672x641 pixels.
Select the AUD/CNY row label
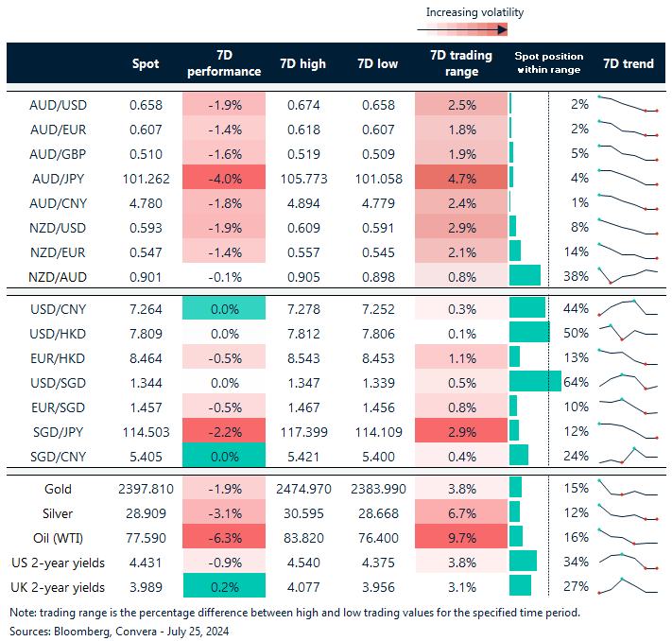[x=58, y=203]
